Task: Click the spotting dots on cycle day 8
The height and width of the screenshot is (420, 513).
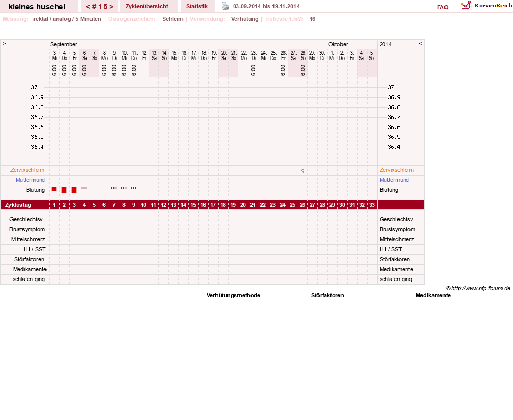Action: 123,188
